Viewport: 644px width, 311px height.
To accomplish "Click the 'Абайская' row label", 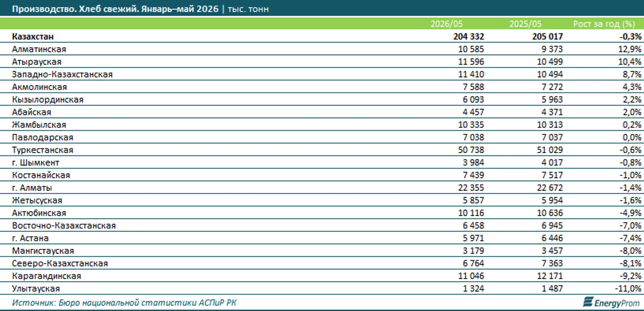I will pyautogui.click(x=32, y=112).
